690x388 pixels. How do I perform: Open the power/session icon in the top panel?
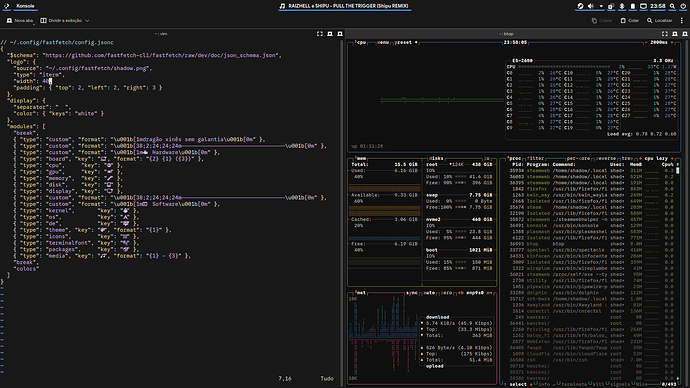683,6
